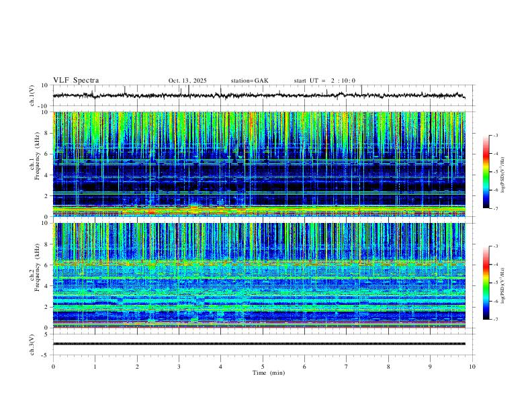Select the ch.2 "Frequency (kHz)" axis label

tap(38, 267)
